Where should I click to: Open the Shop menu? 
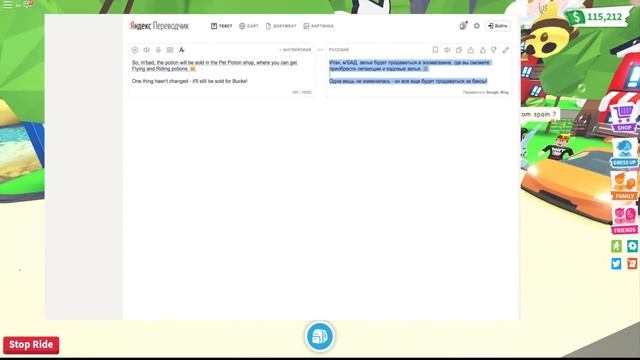point(624,118)
